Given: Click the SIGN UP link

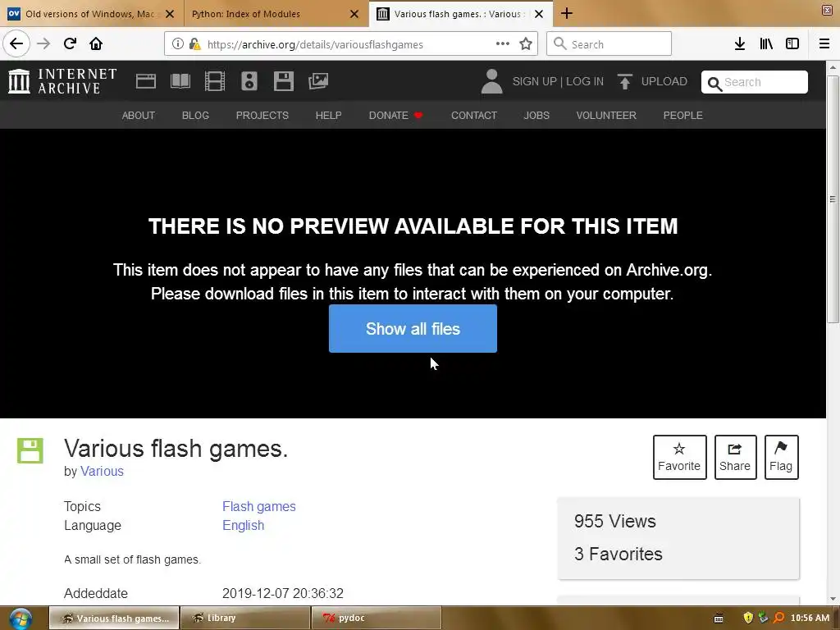Looking at the screenshot, I should tap(535, 81).
